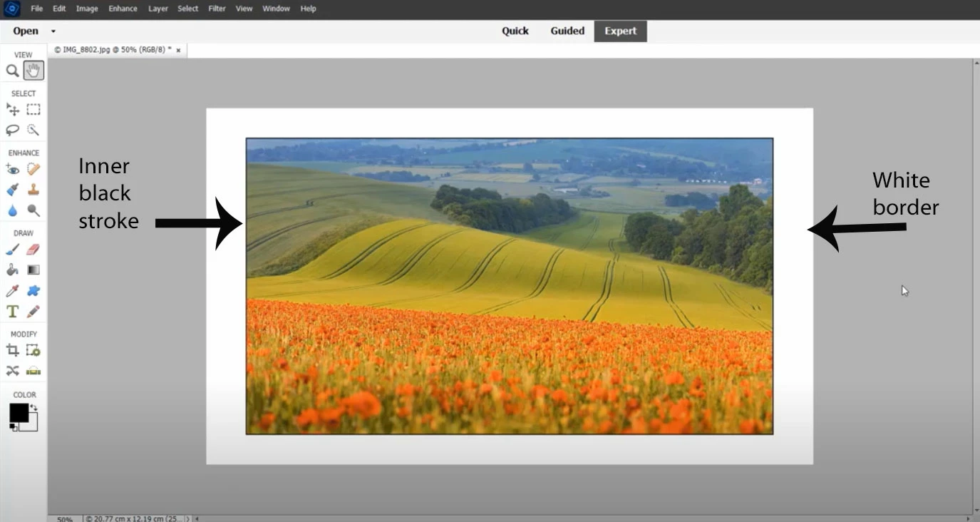Close the IMG_8802.jpg document tab
The height and width of the screenshot is (522, 980).
tap(178, 50)
